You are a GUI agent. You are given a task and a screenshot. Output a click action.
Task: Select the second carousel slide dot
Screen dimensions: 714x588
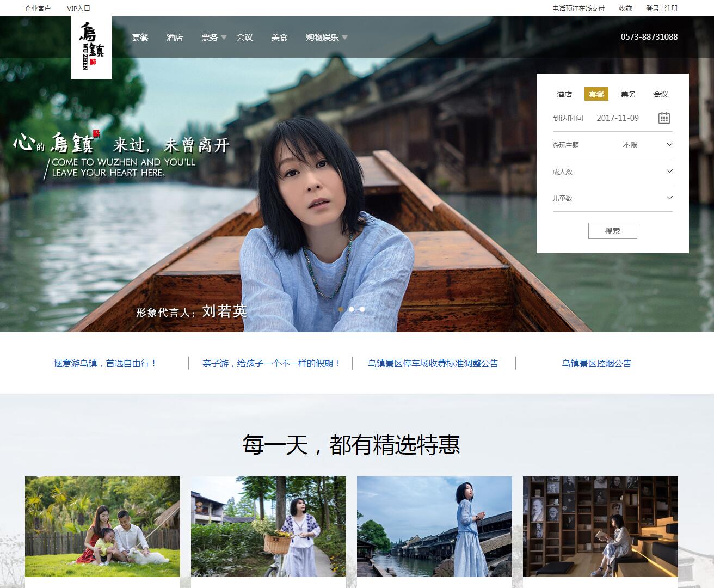tap(352, 309)
